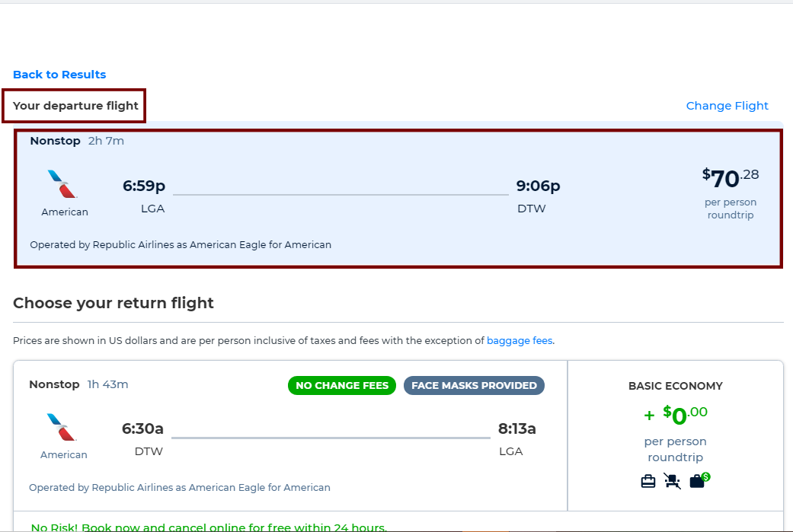
Task: Click the 6:59p departure time
Action: (144, 186)
